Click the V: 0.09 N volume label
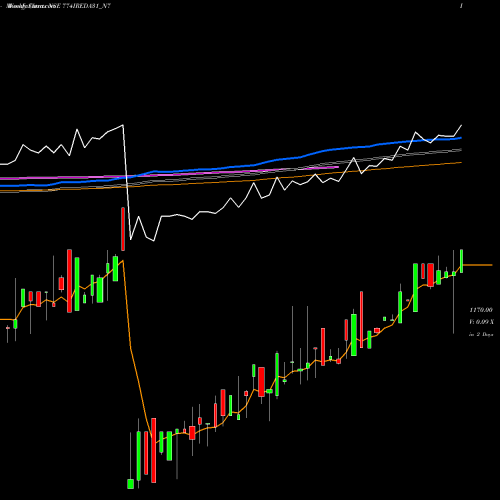Viewport: 500px width, 500px height. tap(481, 322)
